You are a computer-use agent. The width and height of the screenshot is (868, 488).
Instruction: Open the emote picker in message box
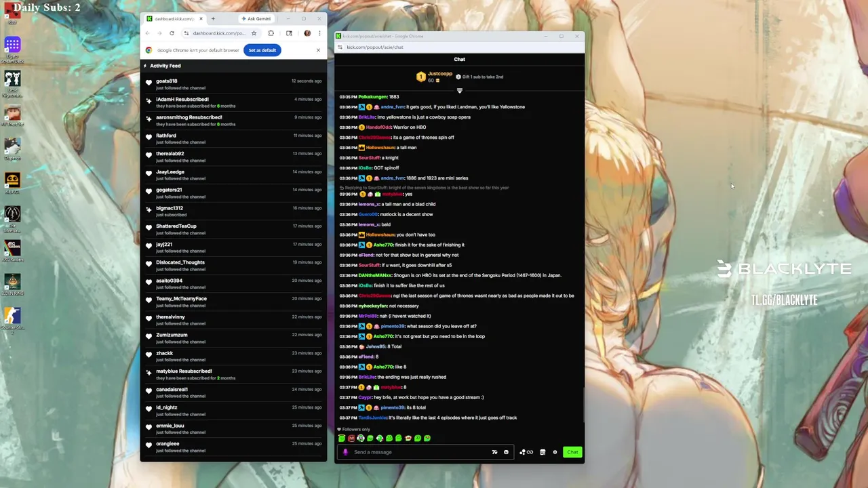(x=506, y=452)
